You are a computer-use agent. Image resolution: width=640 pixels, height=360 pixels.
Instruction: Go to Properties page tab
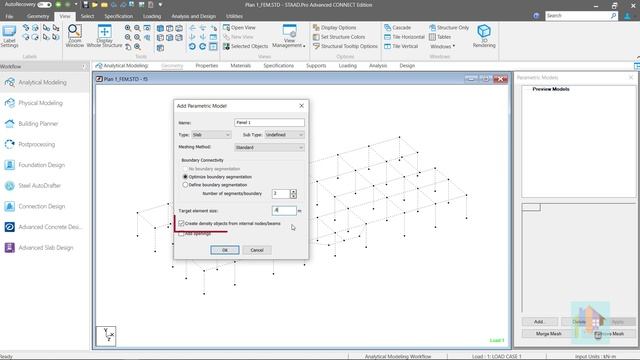pos(207,66)
